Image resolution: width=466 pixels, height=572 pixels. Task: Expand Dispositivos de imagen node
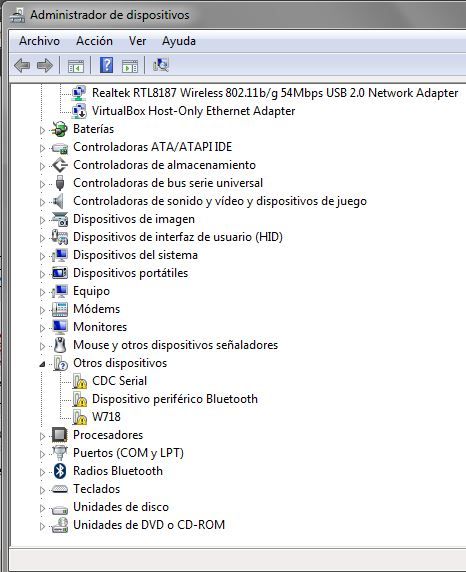click(x=42, y=220)
